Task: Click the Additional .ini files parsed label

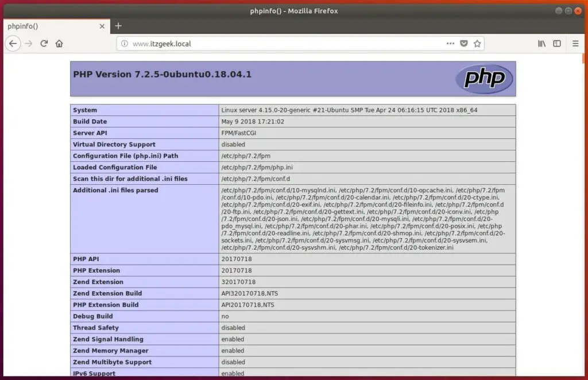Action: pyautogui.click(x=115, y=191)
